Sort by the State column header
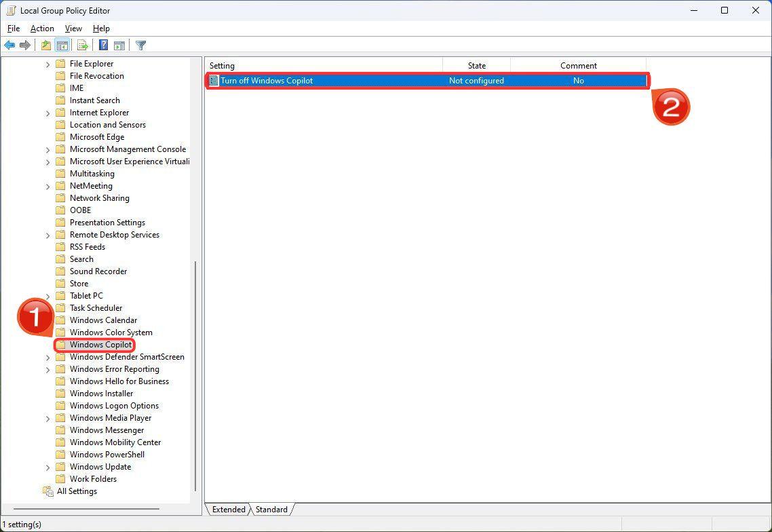The height and width of the screenshot is (532, 772). point(477,66)
